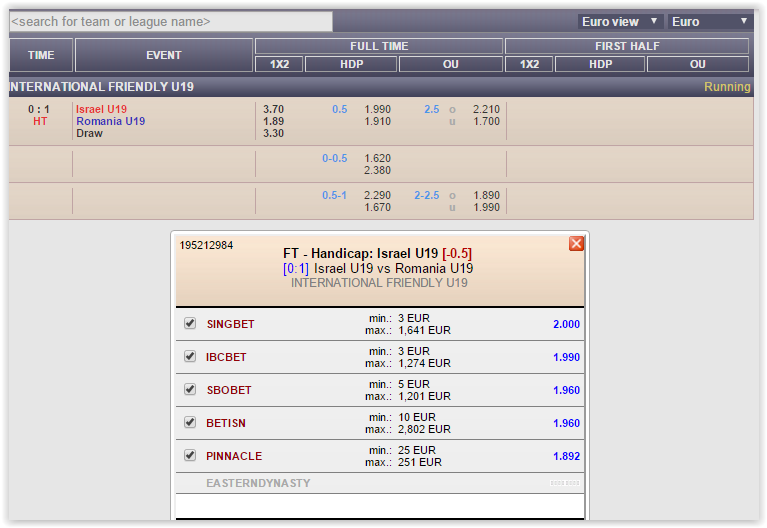The image size is (767, 528).
Task: Select the Full Time OU column header
Action: (x=451, y=64)
